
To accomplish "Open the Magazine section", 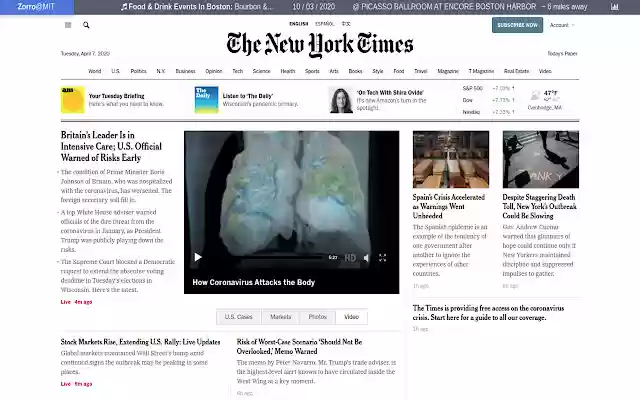I will click(x=448, y=71).
